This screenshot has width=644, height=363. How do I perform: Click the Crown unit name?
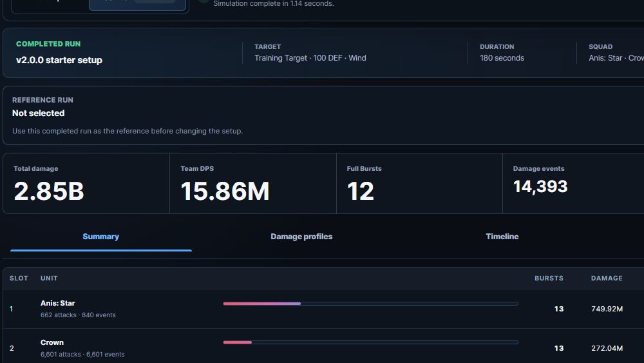(52, 342)
